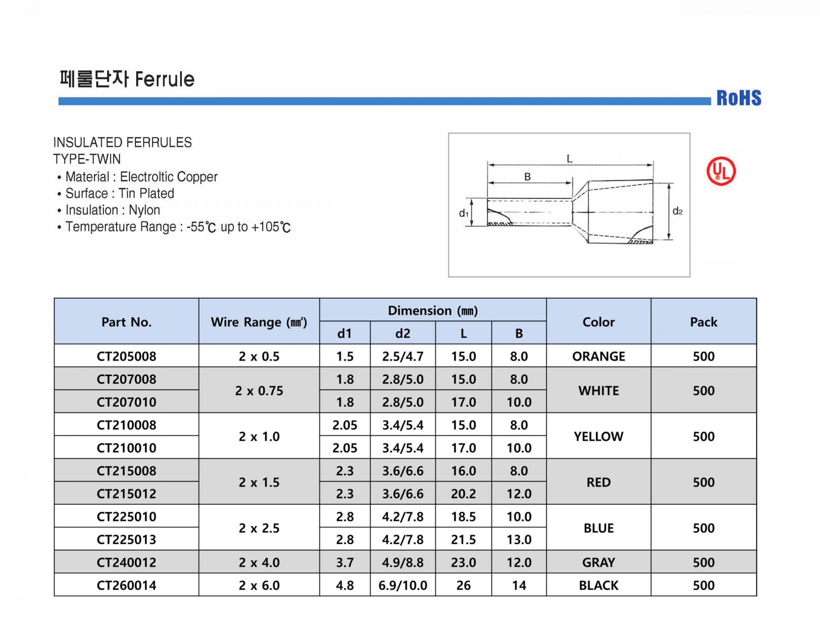Click the 'TYPE-TWIN' line
The image size is (820, 644).
(87, 159)
